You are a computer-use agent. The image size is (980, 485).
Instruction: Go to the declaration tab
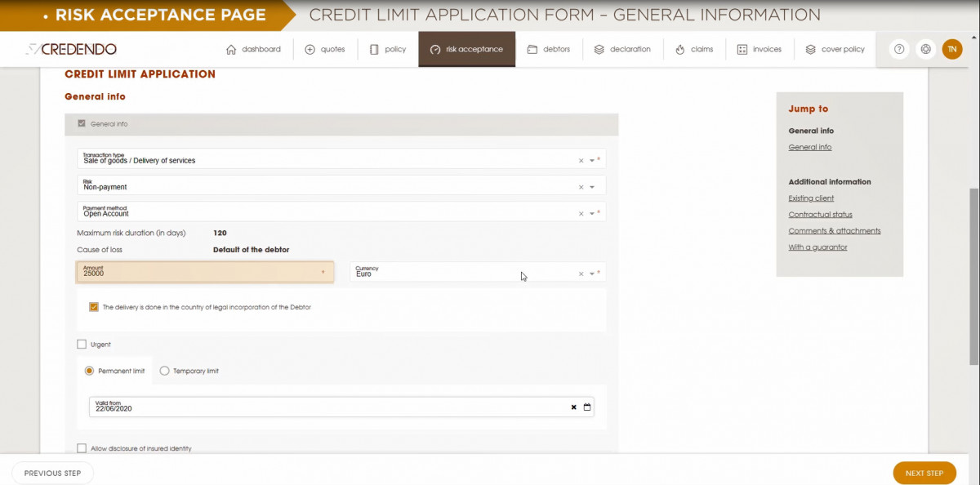coord(622,49)
